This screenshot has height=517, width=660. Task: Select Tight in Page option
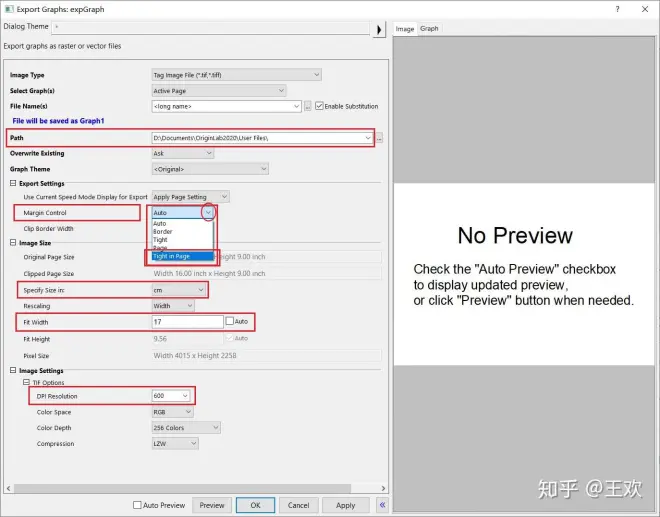(x=183, y=256)
